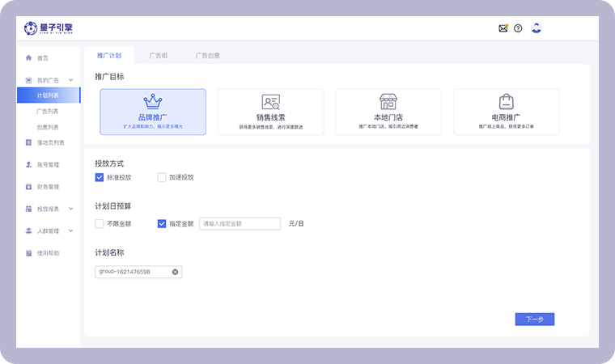Choose the 销售线索 sales leads icon
615x364 pixels.
(270, 102)
